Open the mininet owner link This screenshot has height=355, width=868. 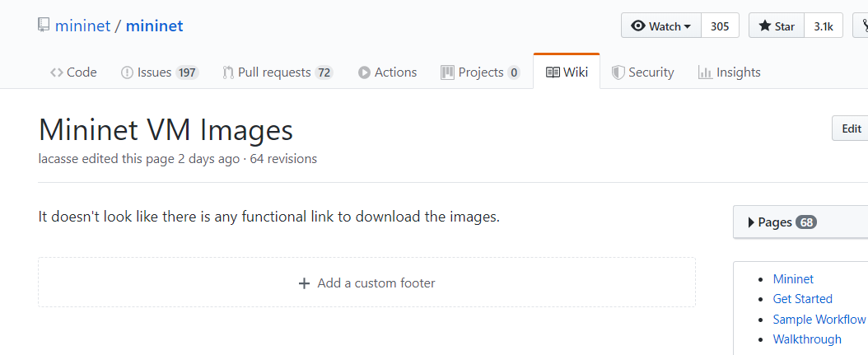(82, 26)
